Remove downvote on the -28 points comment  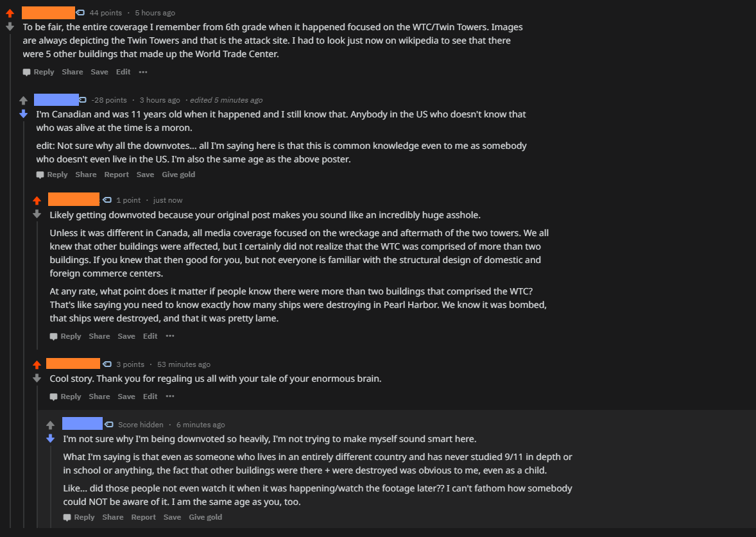click(24, 114)
